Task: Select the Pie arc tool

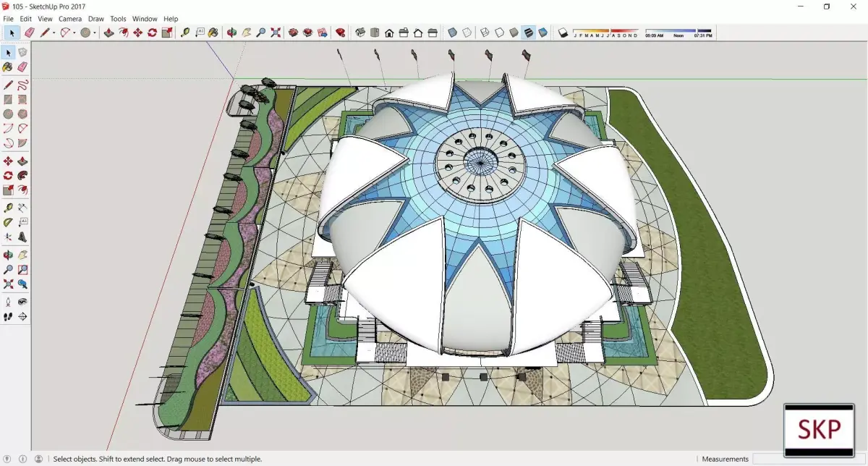Action: [x=22, y=143]
